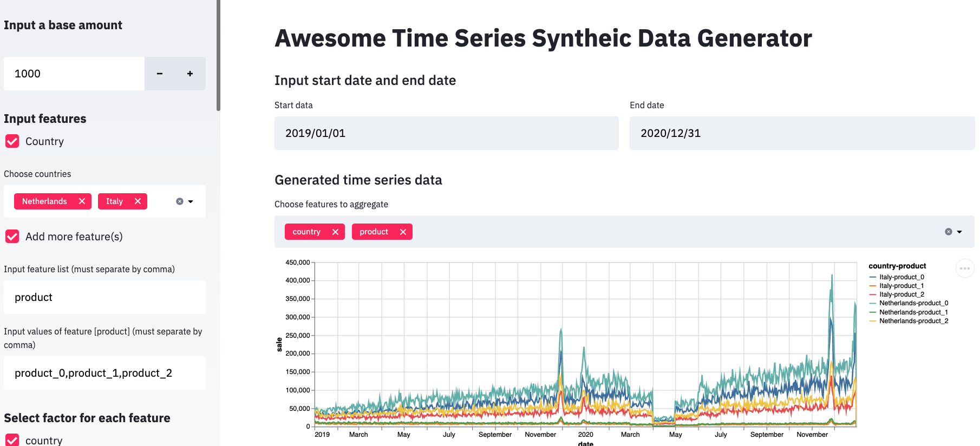980x446 pixels.
Task: Uncheck the Country feature checkbox
Action: pyautogui.click(x=12, y=141)
